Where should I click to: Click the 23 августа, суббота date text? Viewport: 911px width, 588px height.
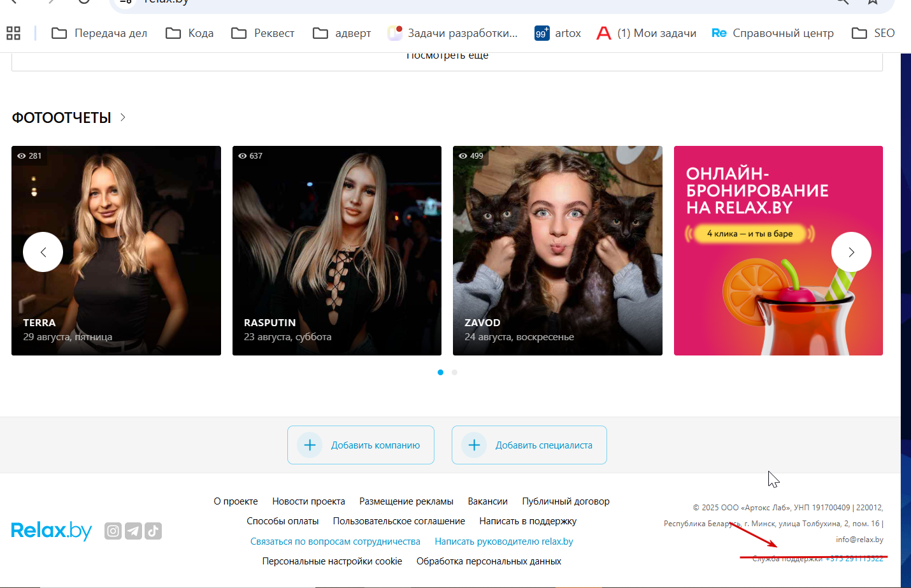point(287,337)
